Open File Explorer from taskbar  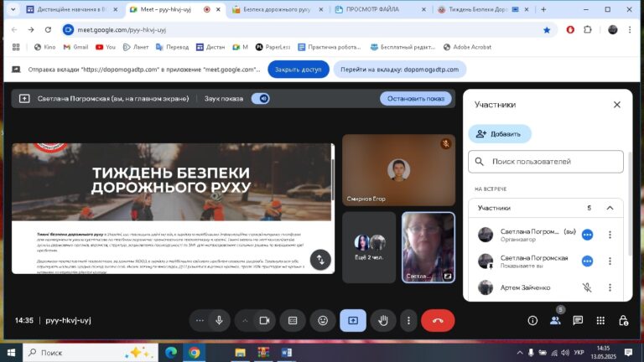241,353
